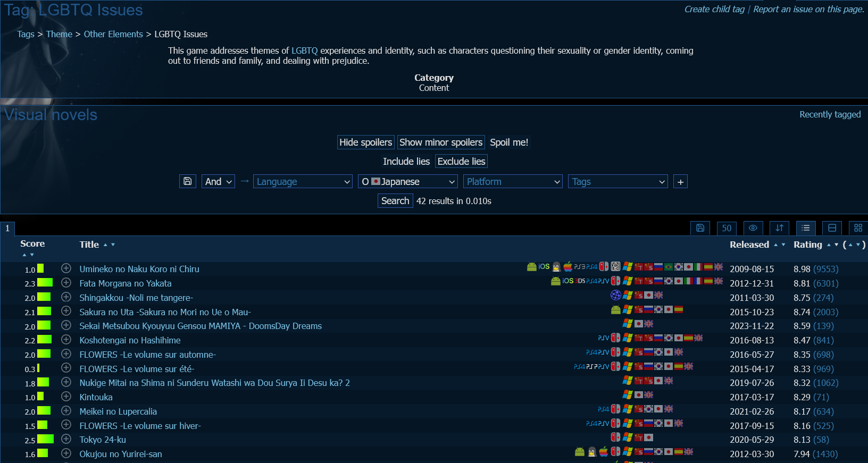
Task: Open Fata Morgana no Yakata title link
Action: coord(126,283)
